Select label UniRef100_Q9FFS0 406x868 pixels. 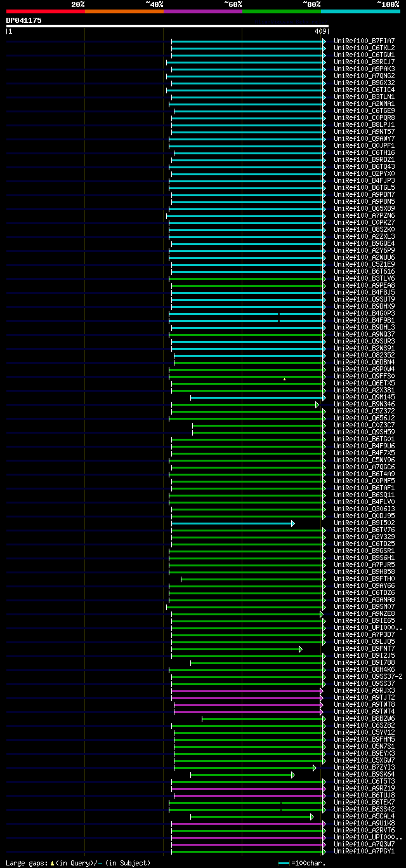point(364,376)
